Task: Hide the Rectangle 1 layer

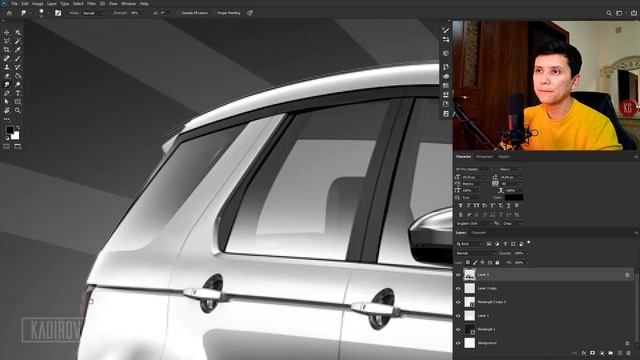Action: coord(458,329)
